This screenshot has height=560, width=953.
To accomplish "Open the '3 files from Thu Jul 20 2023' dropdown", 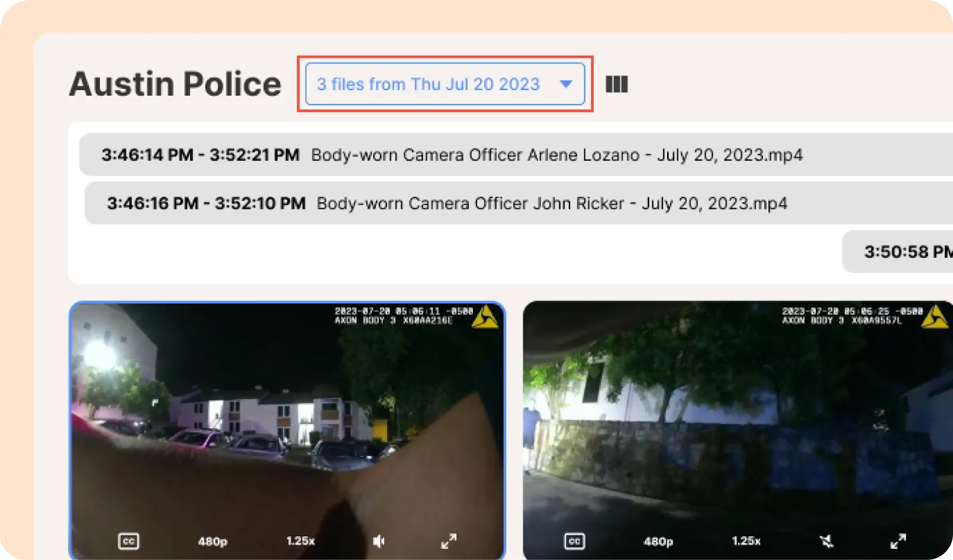I will tap(445, 84).
